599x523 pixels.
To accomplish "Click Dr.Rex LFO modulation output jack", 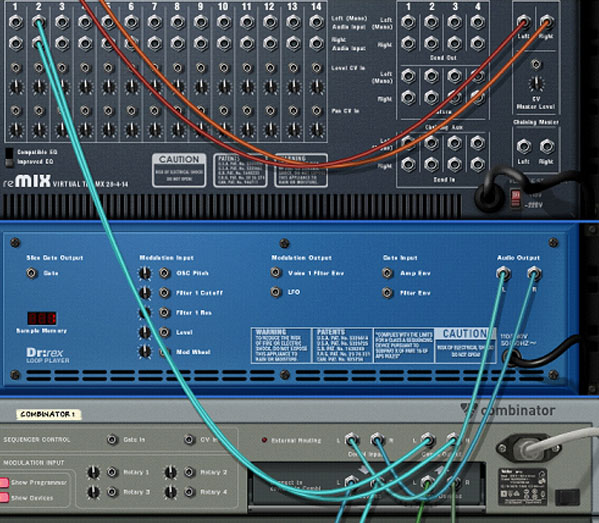I will (276, 292).
